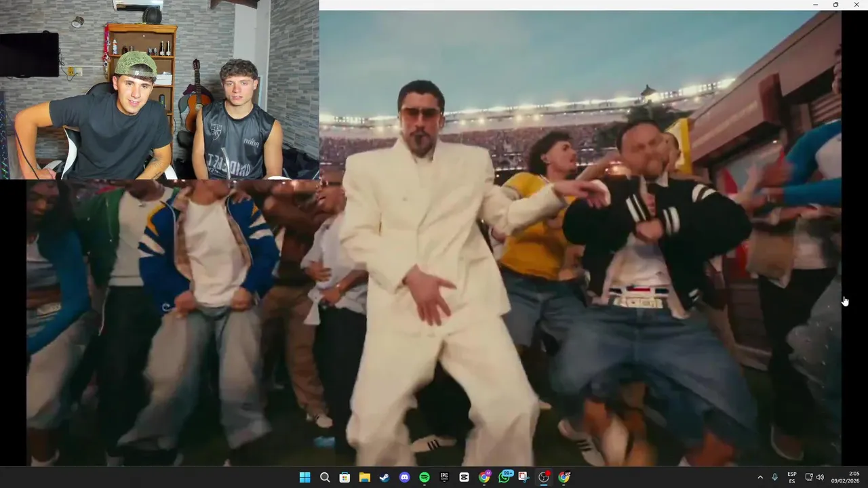Image resolution: width=868 pixels, height=488 pixels.
Task: Click the webcam reaction overlay
Action: coord(159,89)
